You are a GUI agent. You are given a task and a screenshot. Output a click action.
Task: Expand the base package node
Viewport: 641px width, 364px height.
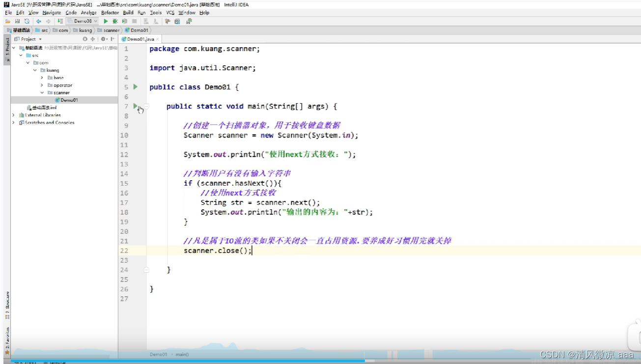pos(42,78)
